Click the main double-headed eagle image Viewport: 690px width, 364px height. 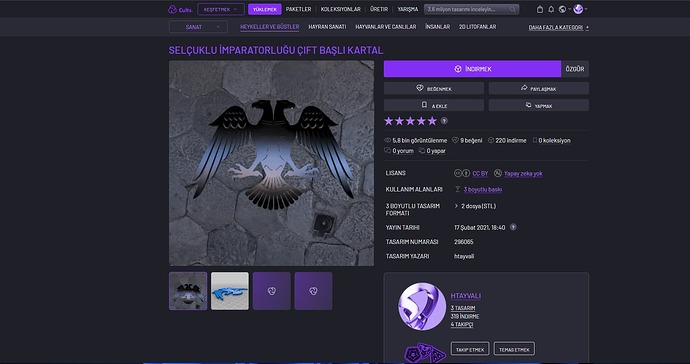[272, 163]
